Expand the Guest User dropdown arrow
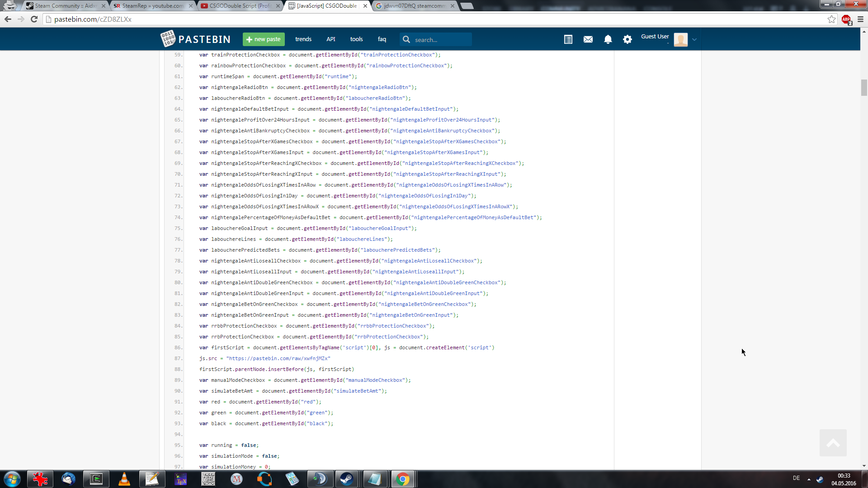The height and width of the screenshot is (488, 868). click(x=694, y=40)
